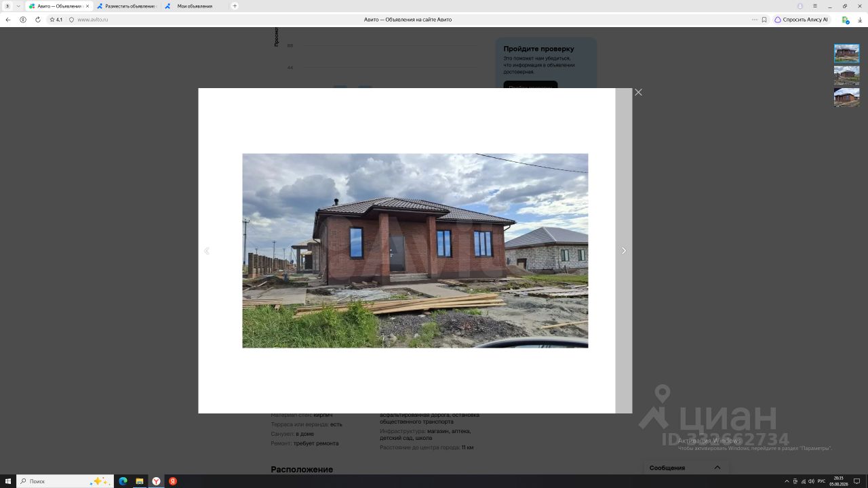This screenshot has height=488, width=868.
Task: Open the Yandex Browser taskbar icon
Action: tap(156, 481)
